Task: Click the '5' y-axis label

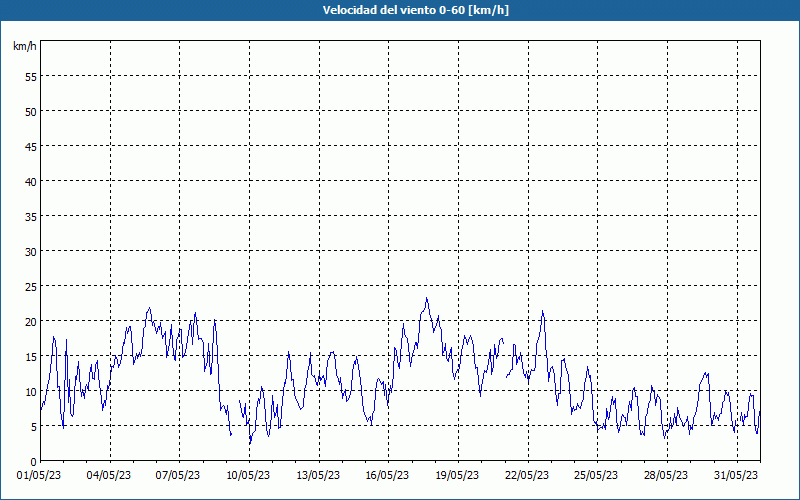Action: 34,427
